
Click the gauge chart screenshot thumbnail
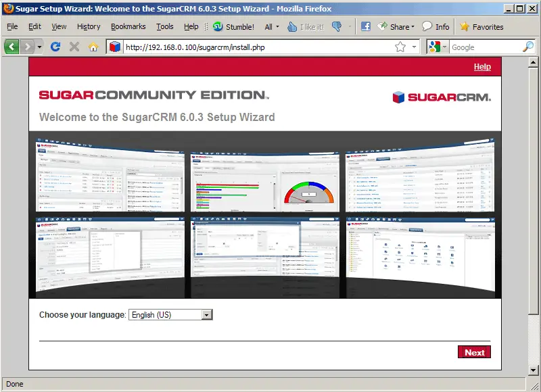pos(265,181)
